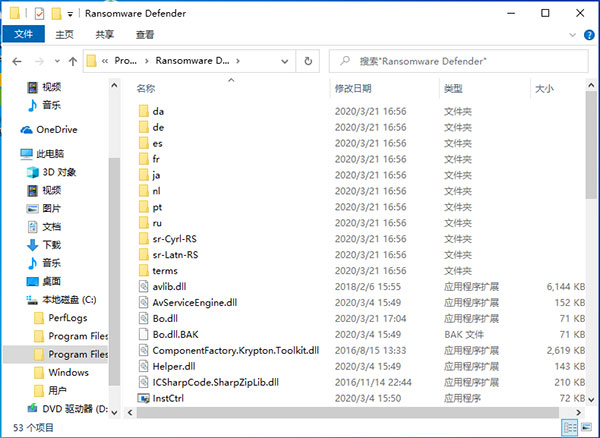Click the OneDrive cloud icon in sidebar

pyautogui.click(x=26, y=130)
